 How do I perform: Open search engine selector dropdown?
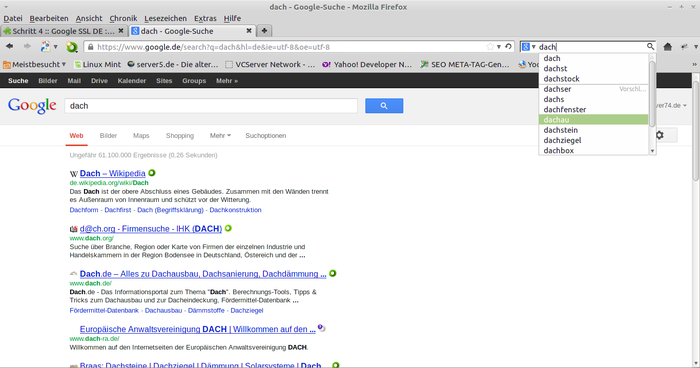[x=529, y=46]
